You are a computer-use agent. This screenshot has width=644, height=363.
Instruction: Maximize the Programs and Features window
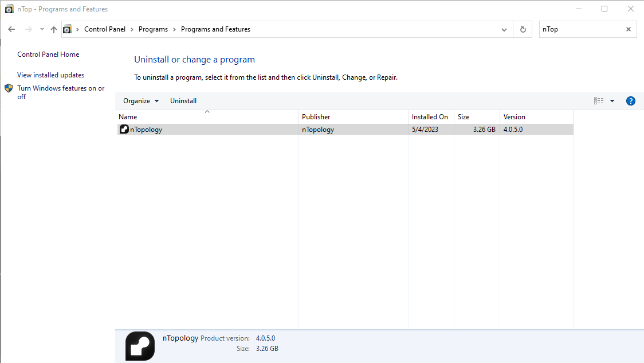pyautogui.click(x=604, y=9)
